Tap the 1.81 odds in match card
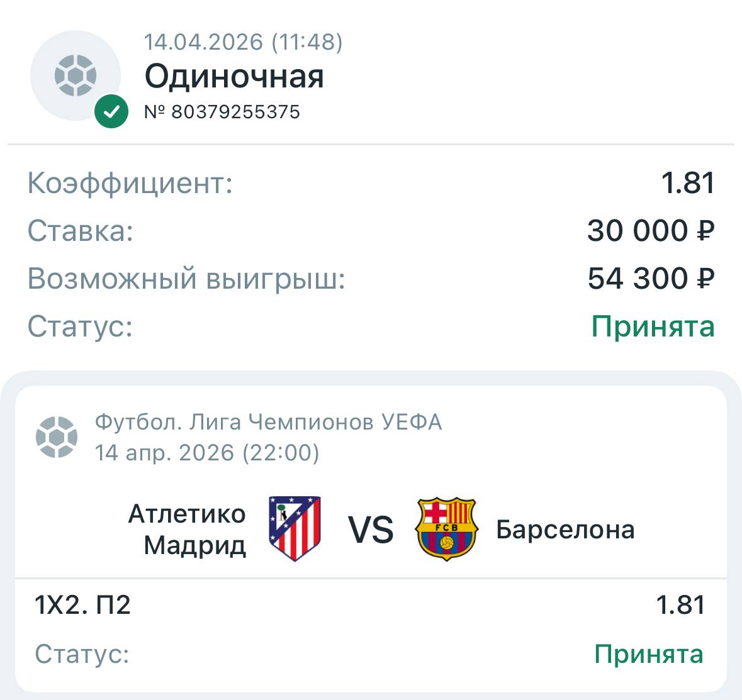742x700 pixels. click(x=680, y=605)
